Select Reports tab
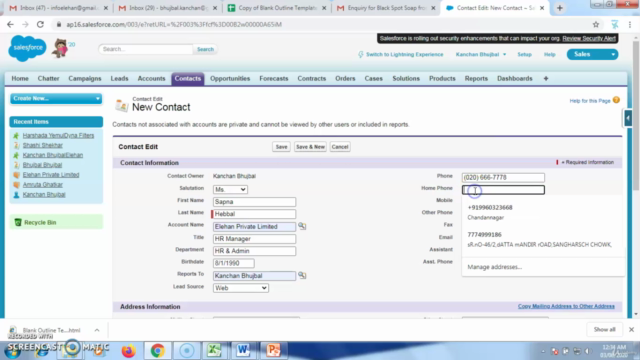The width and height of the screenshot is (640, 360). (476, 78)
